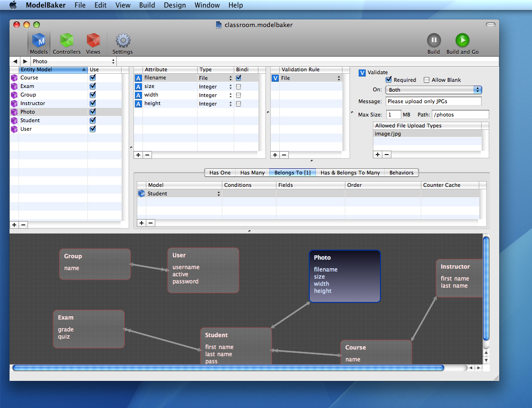
Task: Click the size attribute icon
Action: pyautogui.click(x=138, y=87)
